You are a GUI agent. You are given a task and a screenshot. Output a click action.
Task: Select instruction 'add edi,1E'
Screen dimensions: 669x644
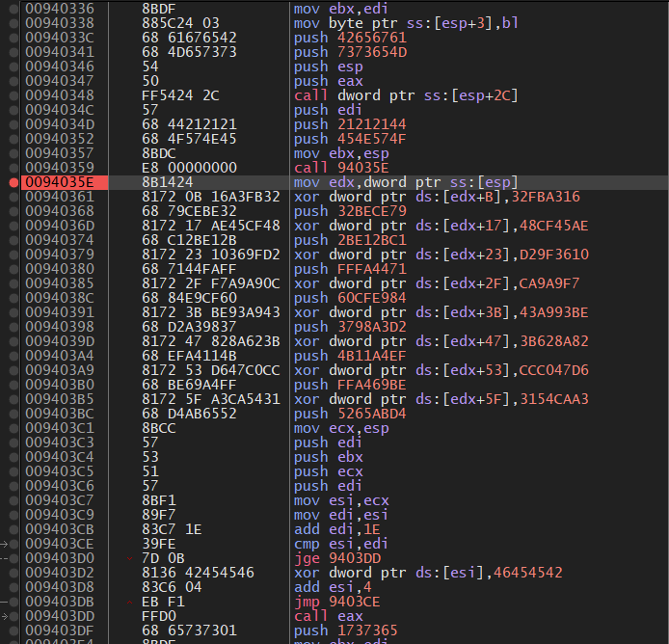336,529
